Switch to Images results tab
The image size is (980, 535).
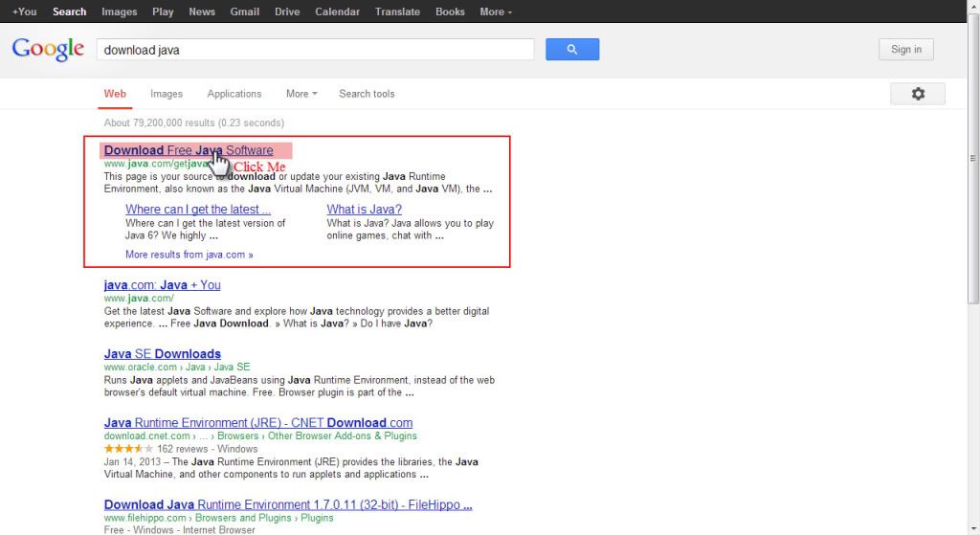click(x=167, y=94)
